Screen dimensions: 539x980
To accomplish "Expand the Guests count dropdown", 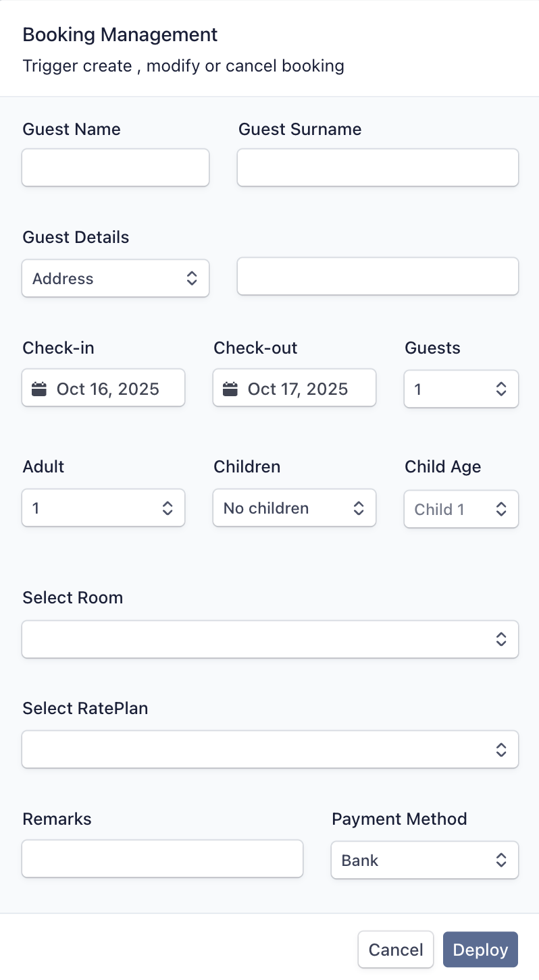I will click(461, 389).
